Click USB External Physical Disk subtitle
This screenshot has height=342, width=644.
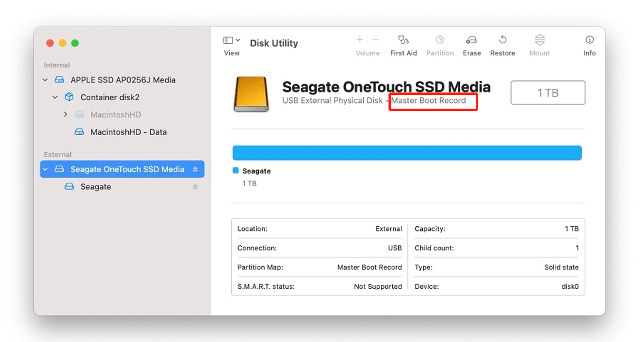point(332,101)
